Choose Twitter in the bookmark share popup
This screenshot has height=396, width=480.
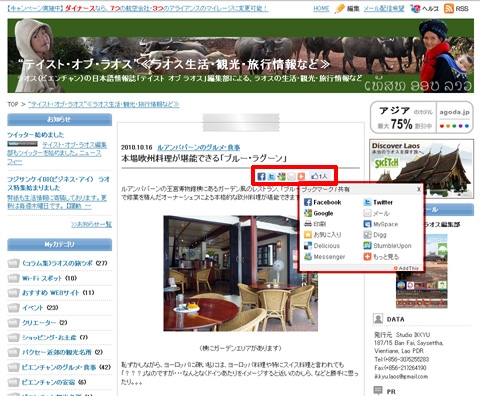click(x=378, y=202)
